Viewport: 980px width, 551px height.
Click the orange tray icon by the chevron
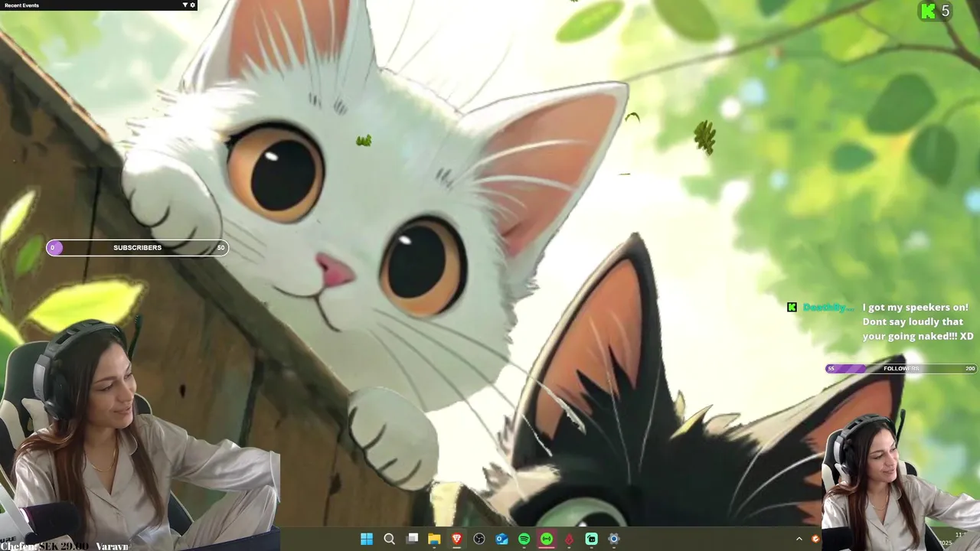pyautogui.click(x=815, y=539)
